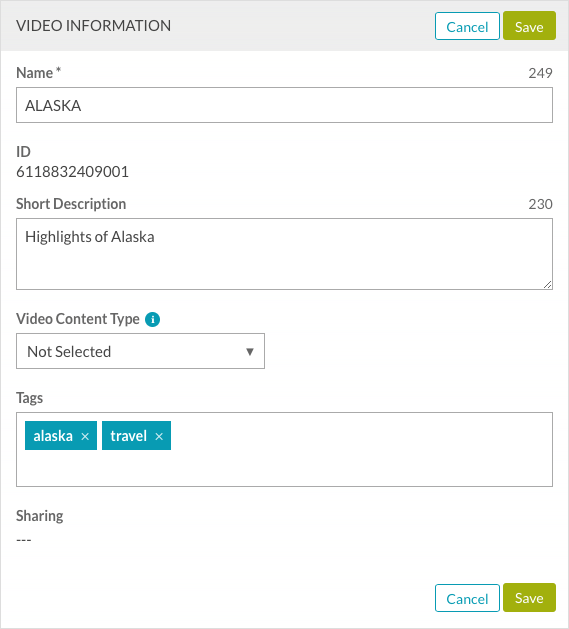The image size is (569, 629).
Task: Remove the alaska tag with its x
Action: pyautogui.click(x=85, y=436)
